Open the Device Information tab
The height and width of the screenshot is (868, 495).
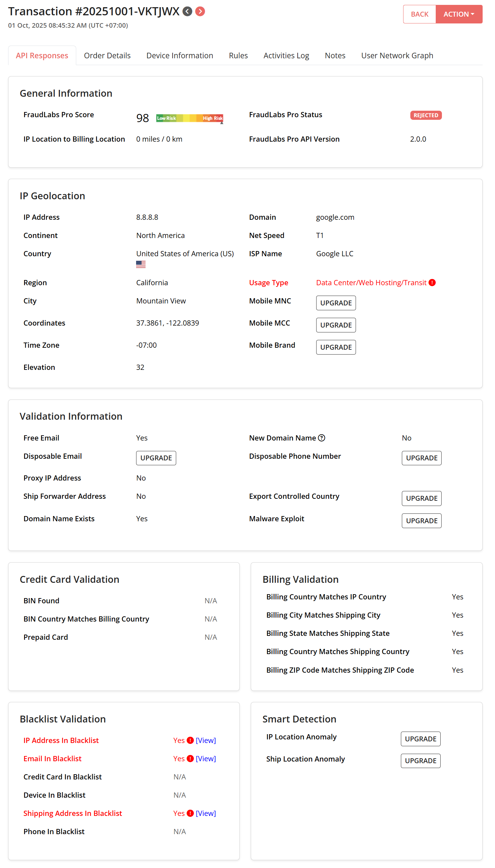pyautogui.click(x=179, y=56)
